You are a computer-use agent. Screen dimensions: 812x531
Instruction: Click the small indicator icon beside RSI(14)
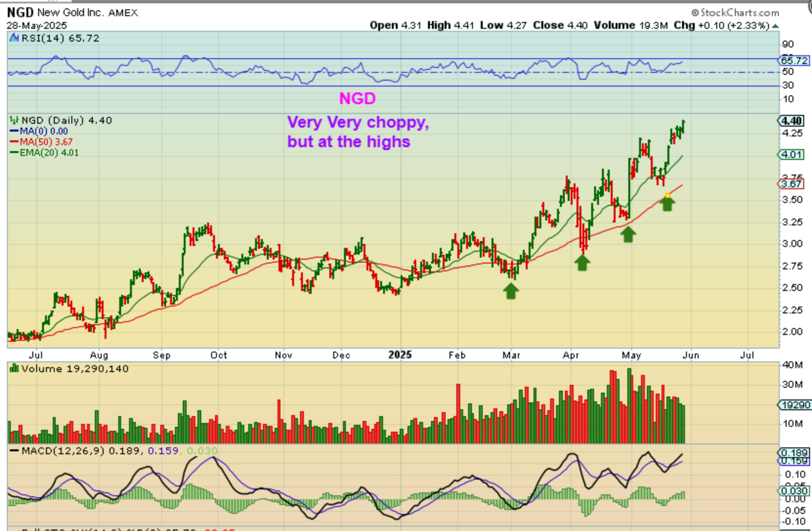click(14, 38)
